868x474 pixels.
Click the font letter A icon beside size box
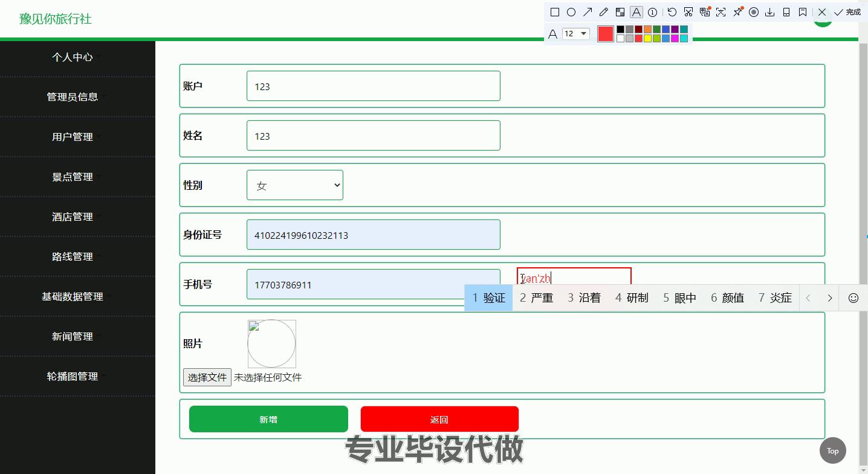click(x=552, y=34)
